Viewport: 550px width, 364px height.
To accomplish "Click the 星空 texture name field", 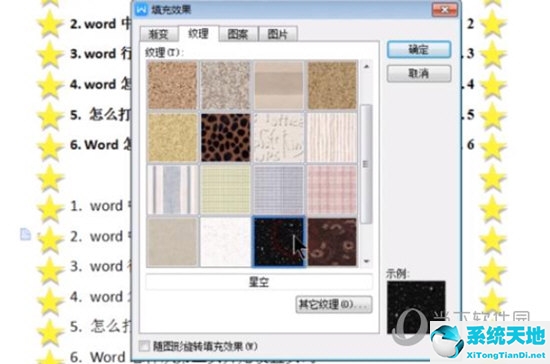I will [x=259, y=282].
